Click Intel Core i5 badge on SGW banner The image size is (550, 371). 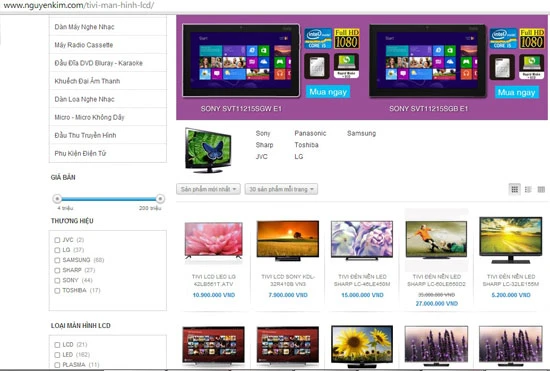(x=318, y=39)
